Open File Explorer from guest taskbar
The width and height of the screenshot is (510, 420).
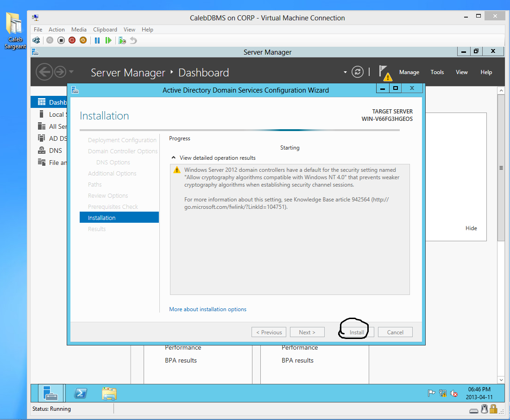[x=109, y=393]
